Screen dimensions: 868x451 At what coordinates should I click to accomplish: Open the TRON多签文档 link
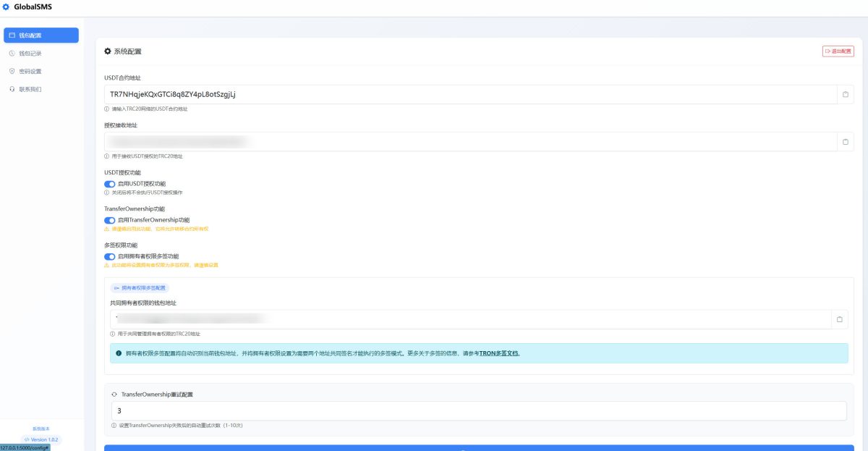point(500,353)
